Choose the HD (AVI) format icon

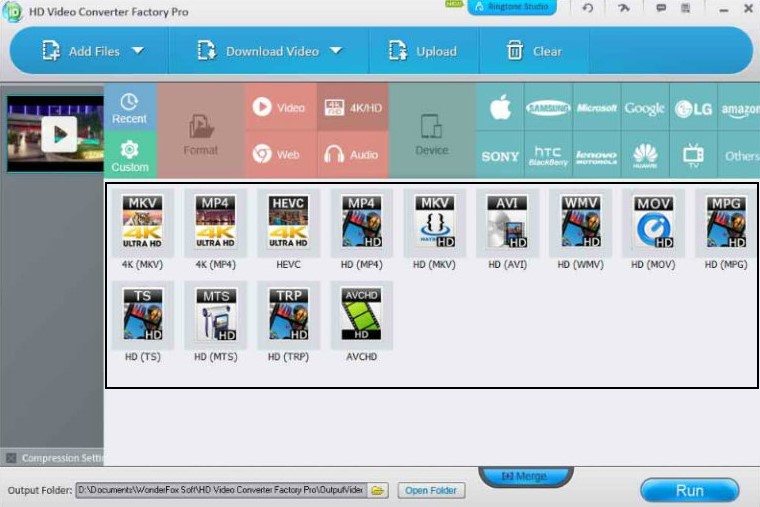click(x=507, y=222)
